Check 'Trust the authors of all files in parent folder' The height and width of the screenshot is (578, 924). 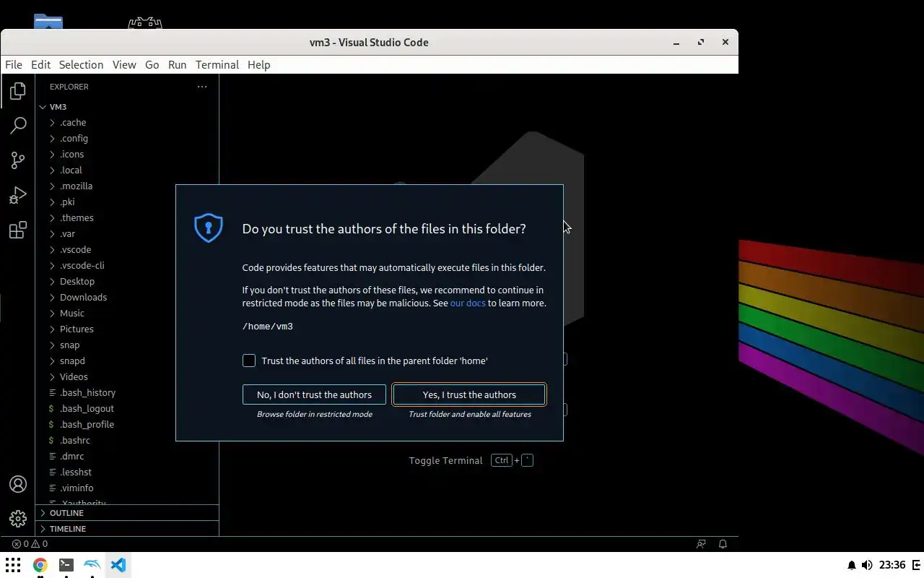click(249, 361)
